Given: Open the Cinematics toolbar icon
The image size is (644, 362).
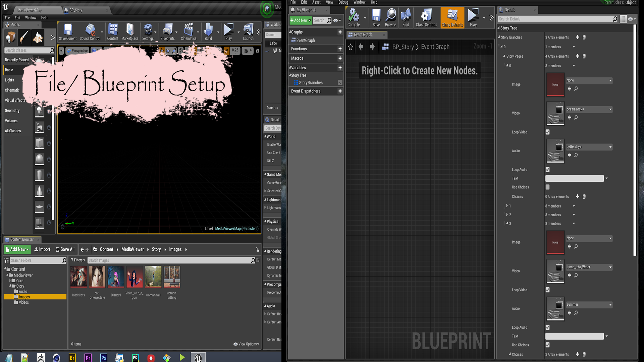Looking at the screenshot, I should [x=188, y=32].
